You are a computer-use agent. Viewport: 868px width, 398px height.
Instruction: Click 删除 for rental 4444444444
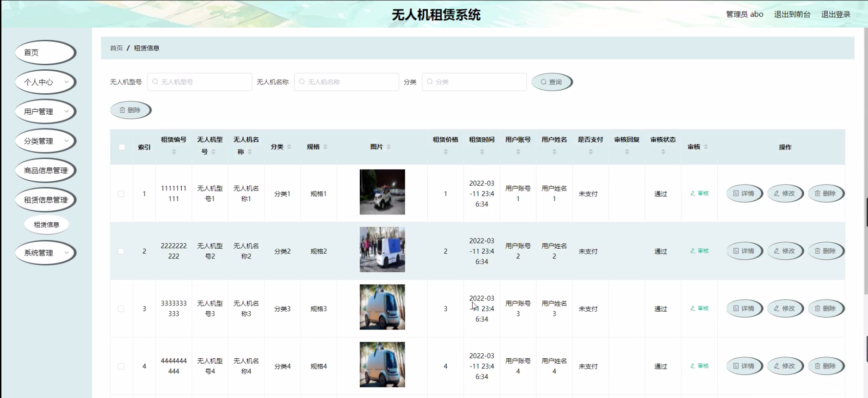point(825,366)
